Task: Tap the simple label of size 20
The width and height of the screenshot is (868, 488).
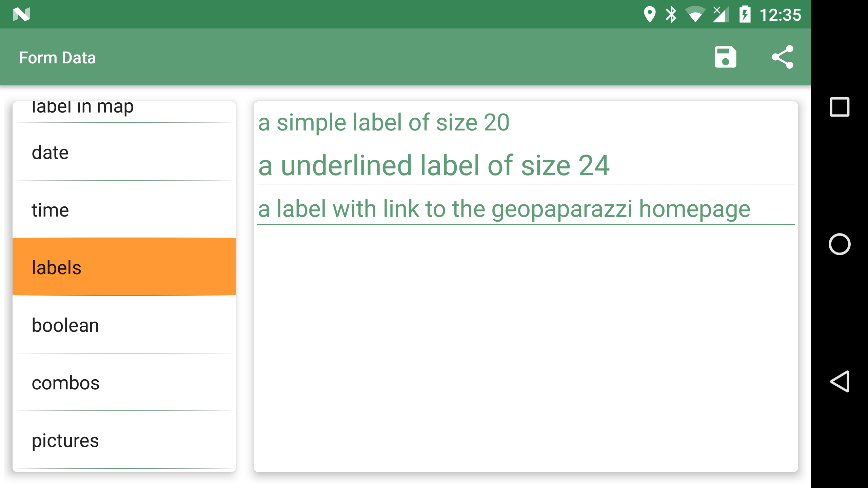Action: click(383, 122)
